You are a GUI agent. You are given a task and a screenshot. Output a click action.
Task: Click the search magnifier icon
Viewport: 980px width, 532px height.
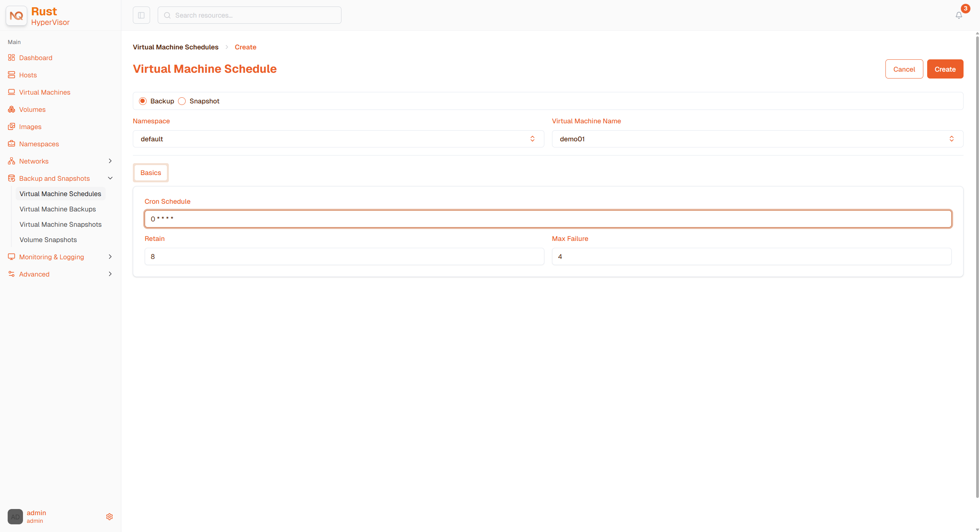167,15
